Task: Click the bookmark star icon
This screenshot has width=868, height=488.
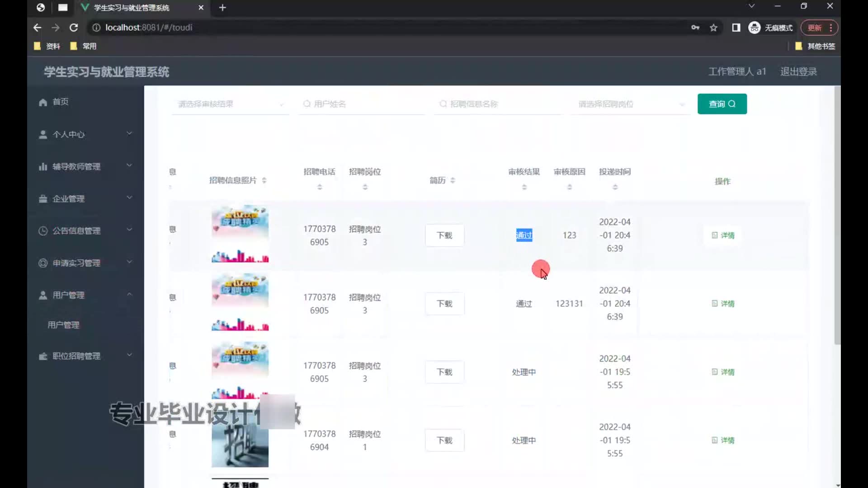Action: (x=713, y=28)
